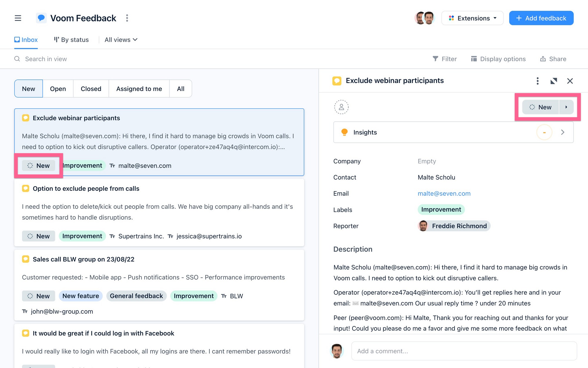Image resolution: width=588 pixels, height=368 pixels.
Task: Click New status on Sales call BLW card
Action: pyautogui.click(x=39, y=296)
